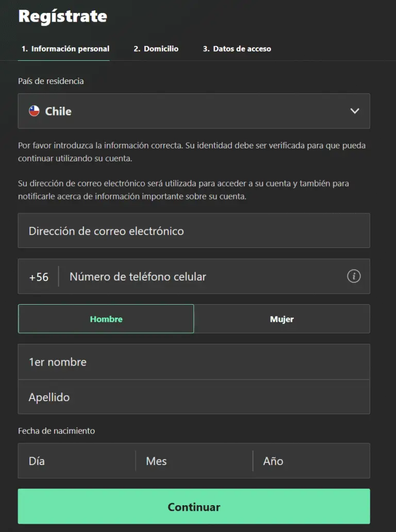This screenshot has width=396, height=532.
Task: Select the Mes birth date field
Action: [x=194, y=461]
